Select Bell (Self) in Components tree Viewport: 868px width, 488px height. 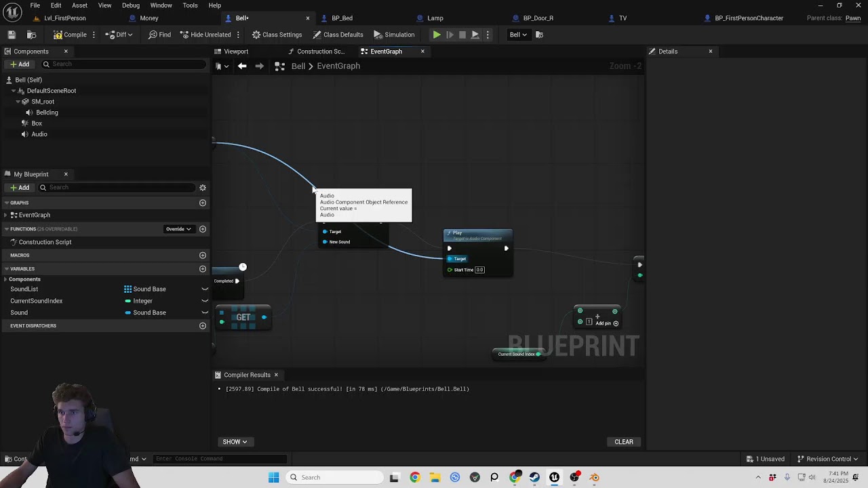(x=28, y=80)
